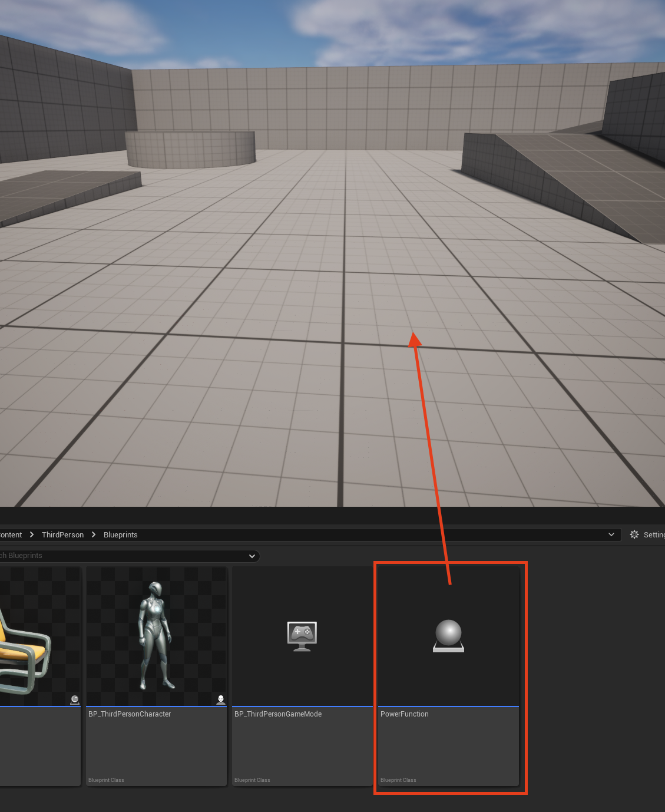Select the cylinder platform in the viewport
The width and height of the screenshot is (665, 812).
[190, 148]
